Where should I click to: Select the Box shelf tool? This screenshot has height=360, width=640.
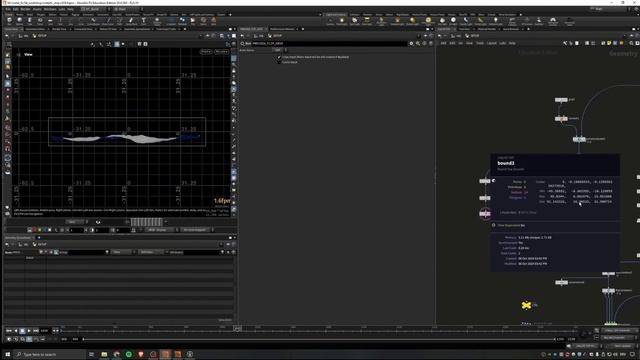(x=9, y=21)
